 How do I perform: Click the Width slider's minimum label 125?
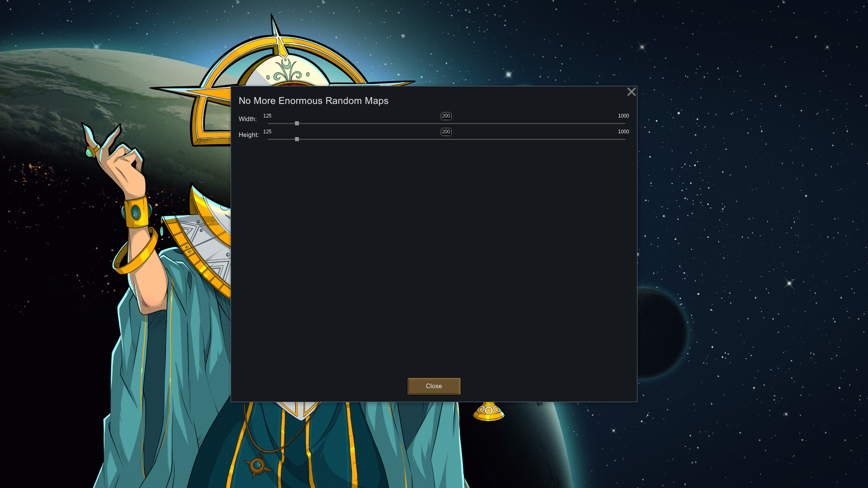point(267,116)
